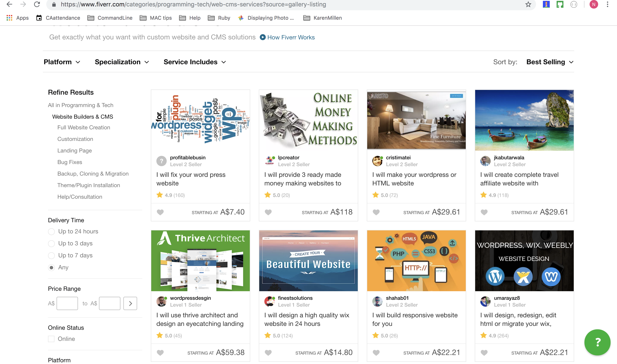
Task: Select Up to 7 days delivery
Action: tap(51, 256)
